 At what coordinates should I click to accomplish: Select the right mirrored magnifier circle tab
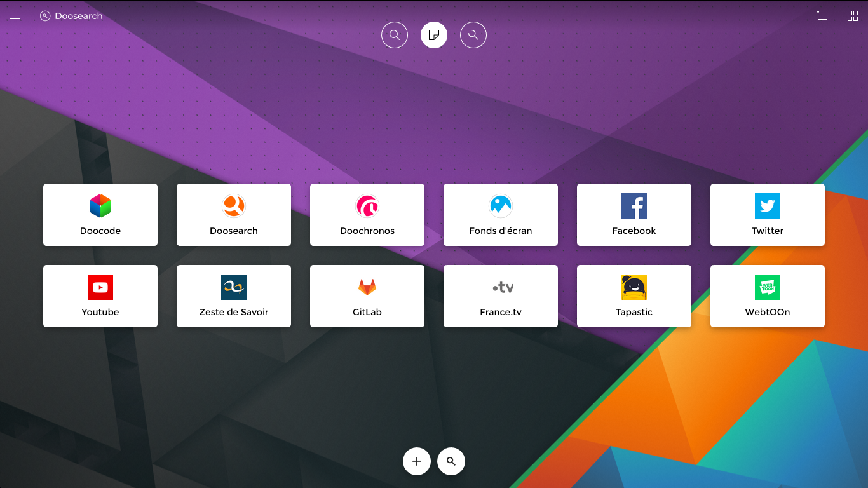point(473,35)
